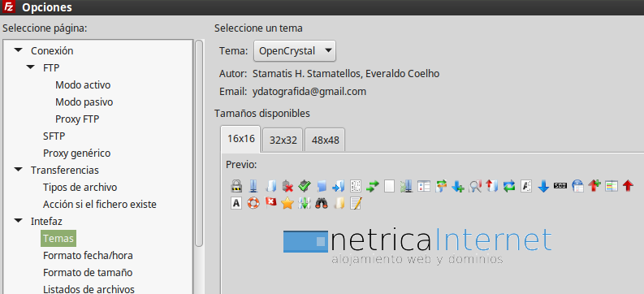Viewport: 644px width, 294px height.
Task: Click the green double-arrows preview icon
Action: [x=373, y=186]
